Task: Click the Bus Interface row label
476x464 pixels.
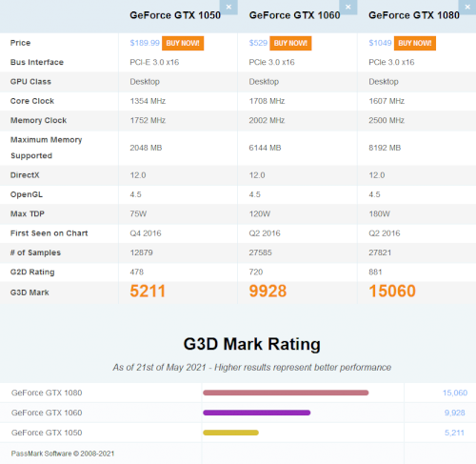Action: [x=37, y=62]
